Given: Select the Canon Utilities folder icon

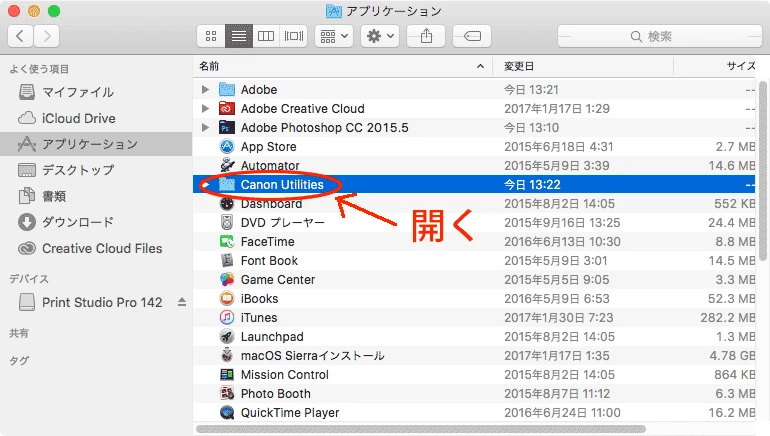Looking at the screenshot, I should tap(227, 185).
